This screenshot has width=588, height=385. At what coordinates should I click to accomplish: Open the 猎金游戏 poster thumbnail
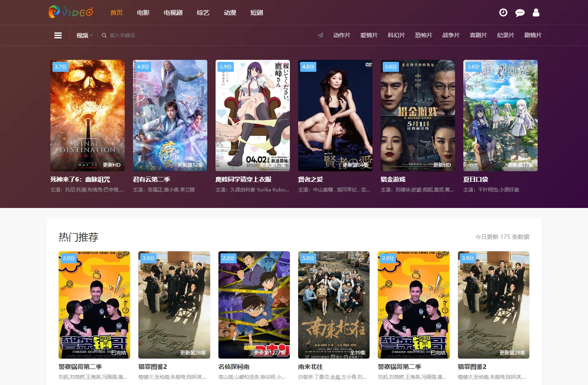[418, 116]
